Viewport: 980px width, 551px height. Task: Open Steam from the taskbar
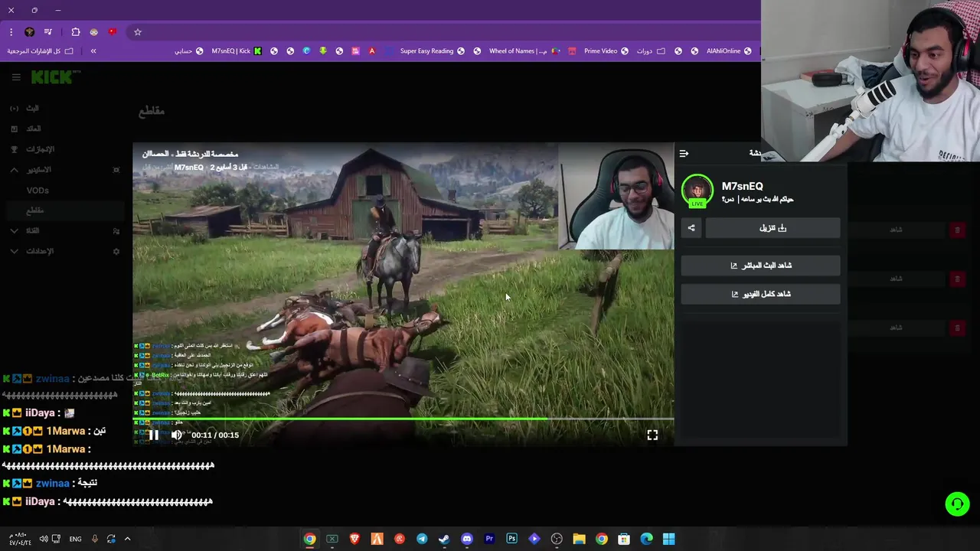point(444,539)
